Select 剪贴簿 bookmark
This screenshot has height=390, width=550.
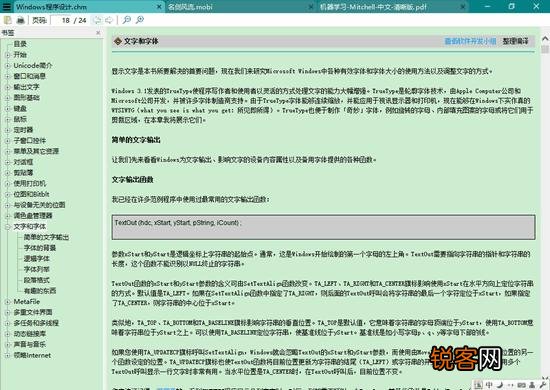coord(23,173)
